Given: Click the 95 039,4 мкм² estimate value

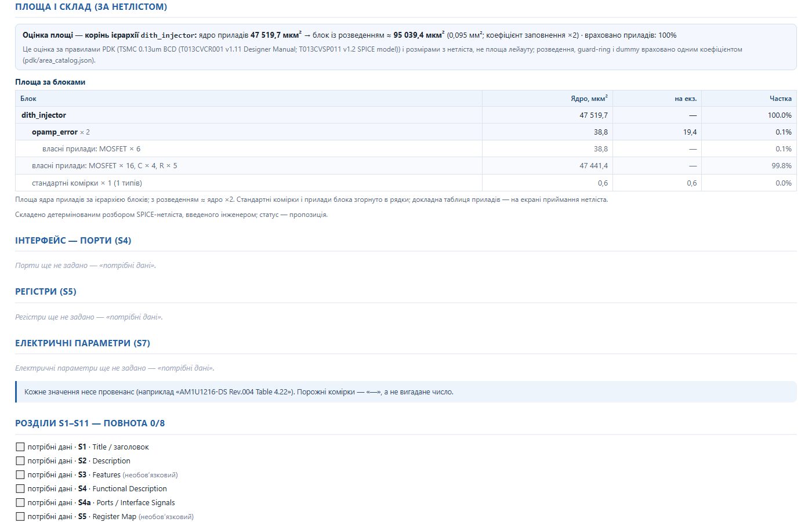Looking at the screenshot, I should [x=419, y=35].
